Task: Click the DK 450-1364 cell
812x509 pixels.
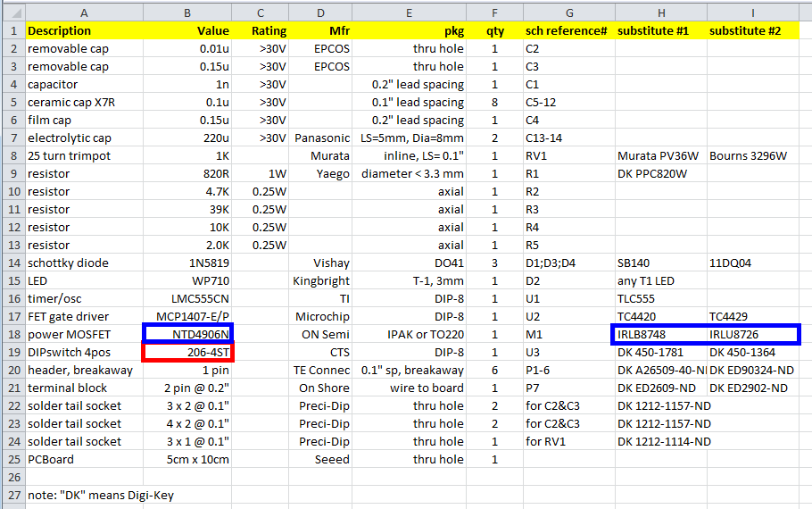Action: click(x=753, y=353)
